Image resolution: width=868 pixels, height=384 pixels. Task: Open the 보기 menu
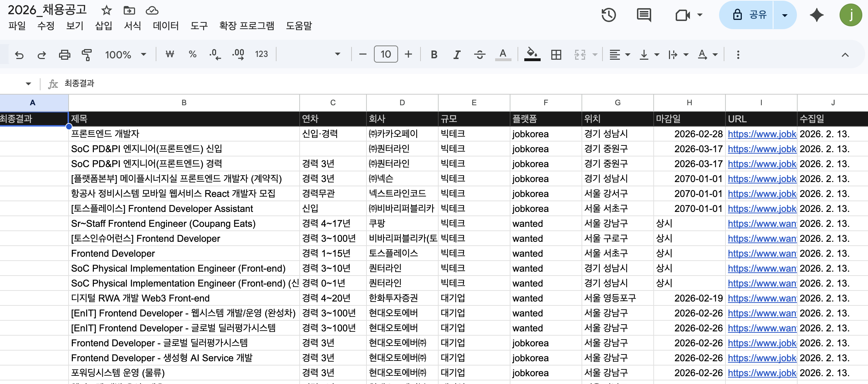75,26
